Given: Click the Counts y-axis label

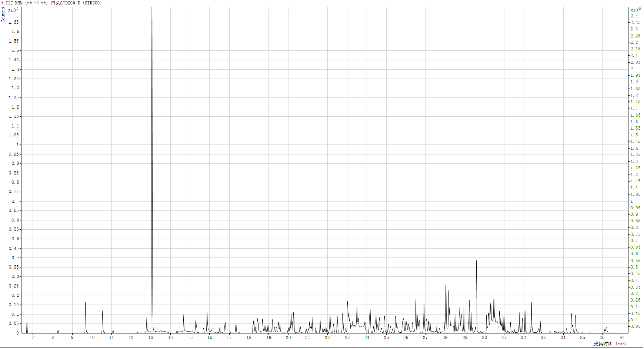Looking at the screenshot, I should tap(3, 15).
